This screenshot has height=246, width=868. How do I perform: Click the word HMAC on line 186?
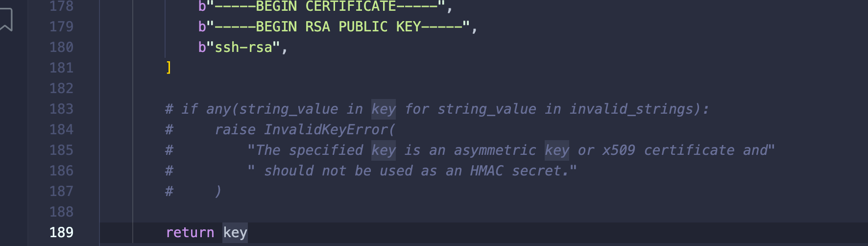click(486, 171)
